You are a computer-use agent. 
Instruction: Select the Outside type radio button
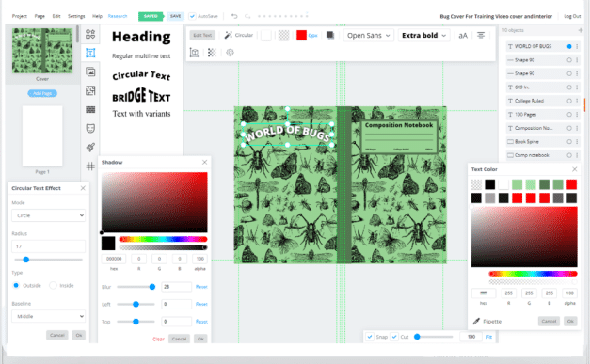[16, 285]
